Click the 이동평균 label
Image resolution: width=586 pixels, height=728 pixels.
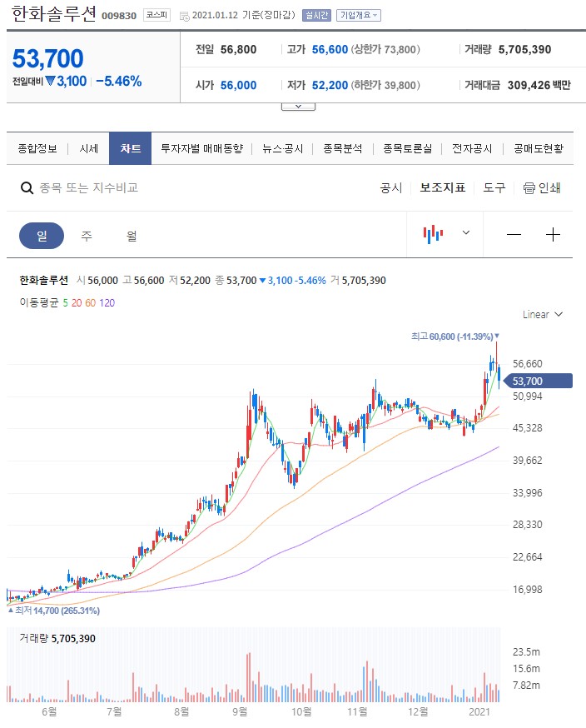pos(39,302)
